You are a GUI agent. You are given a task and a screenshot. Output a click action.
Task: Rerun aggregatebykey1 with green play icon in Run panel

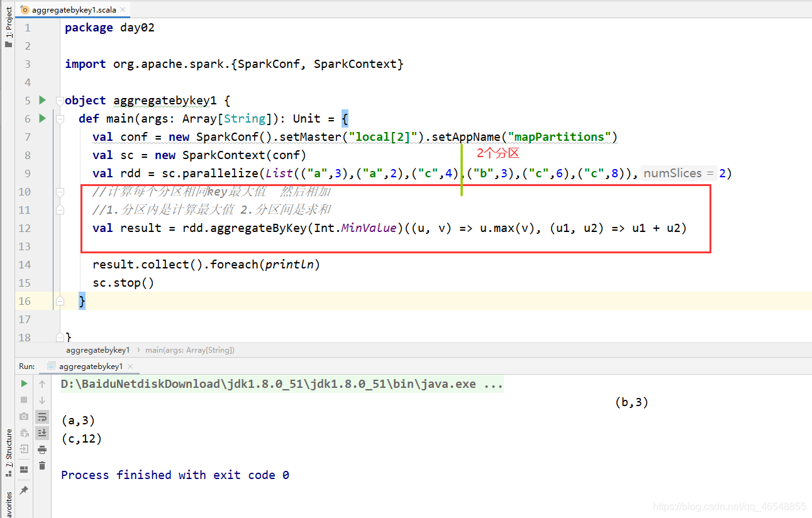coord(24,383)
